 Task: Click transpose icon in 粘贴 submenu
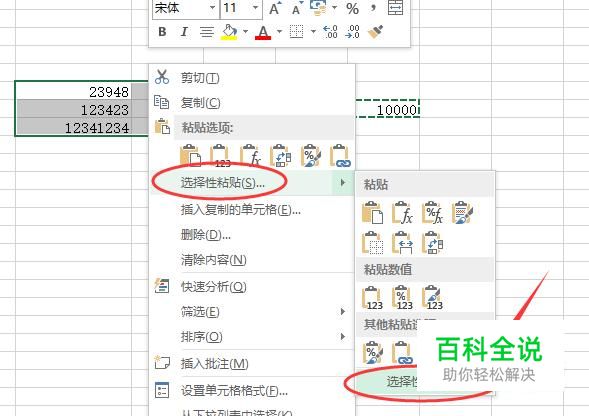tap(432, 243)
